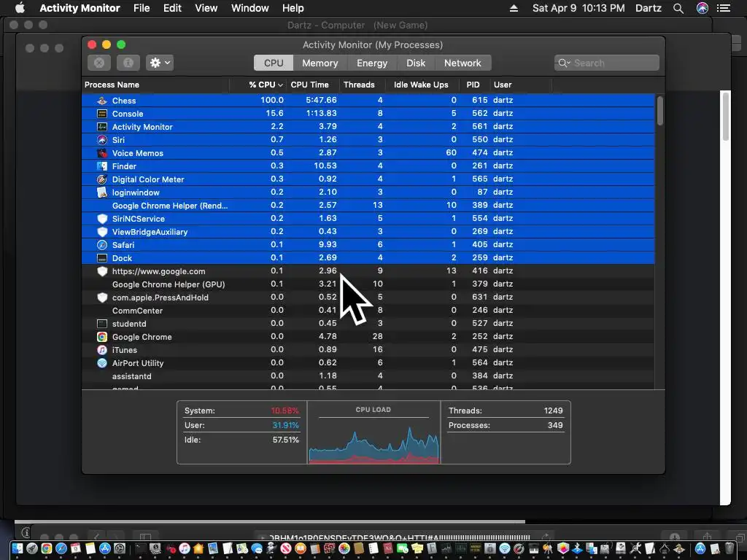Click the Console process icon
Screen dimensions: 747x560
click(x=102, y=113)
